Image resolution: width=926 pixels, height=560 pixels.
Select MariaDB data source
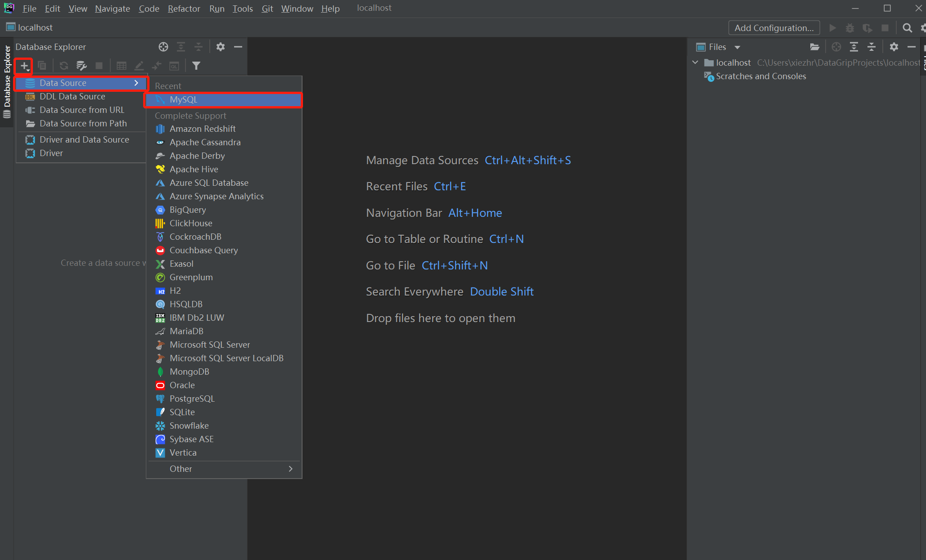point(224,331)
